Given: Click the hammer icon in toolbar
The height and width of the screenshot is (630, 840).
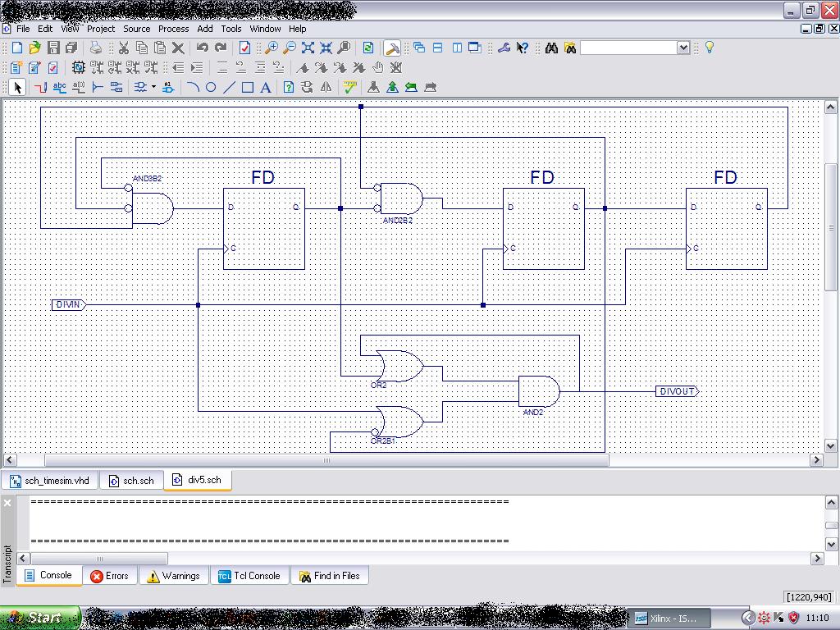Looking at the screenshot, I should pos(392,48).
